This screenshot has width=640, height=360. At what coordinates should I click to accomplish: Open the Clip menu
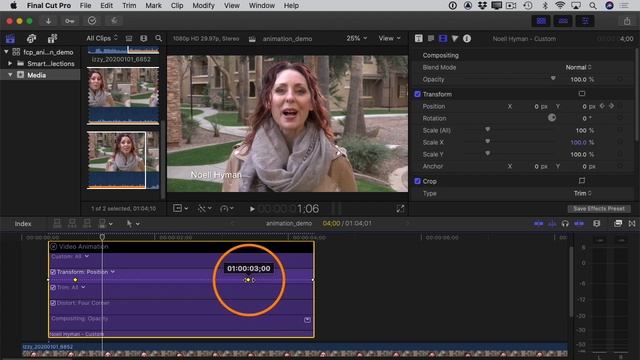[177, 6]
